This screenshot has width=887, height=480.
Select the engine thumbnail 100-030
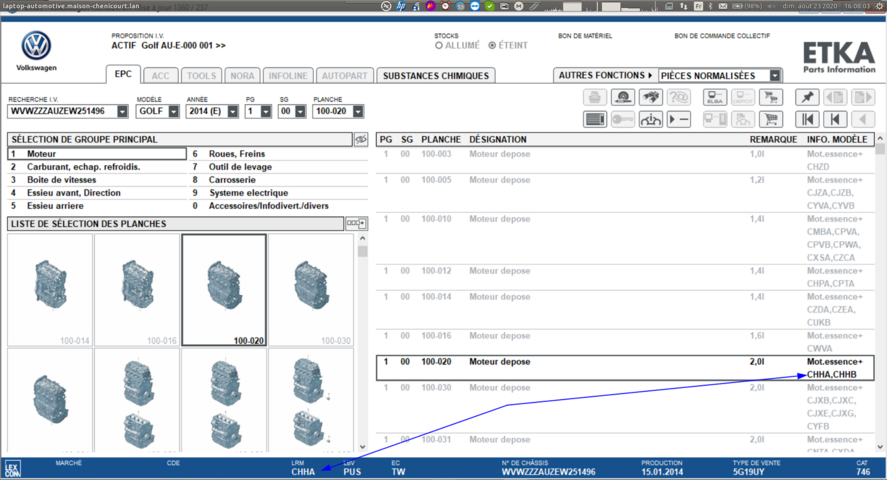[311, 290]
